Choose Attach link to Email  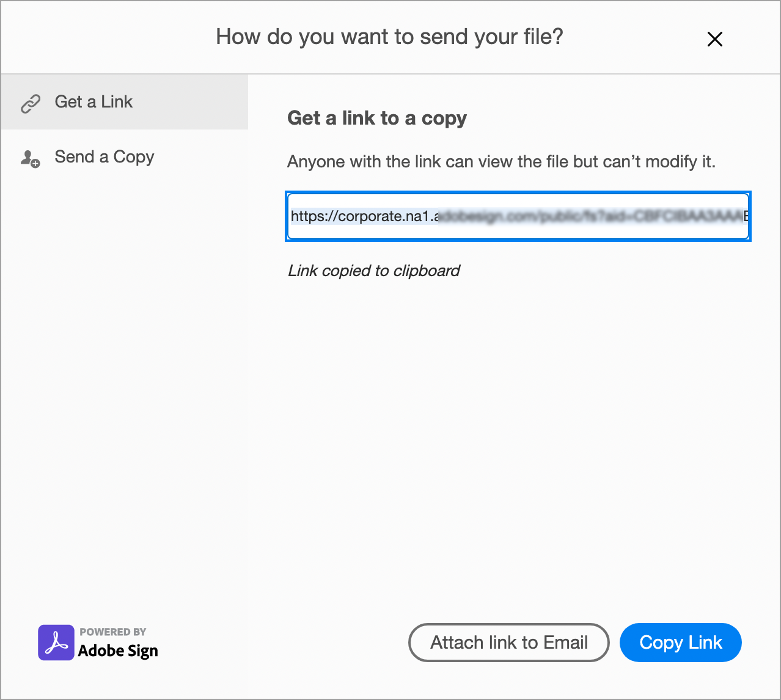(x=508, y=643)
